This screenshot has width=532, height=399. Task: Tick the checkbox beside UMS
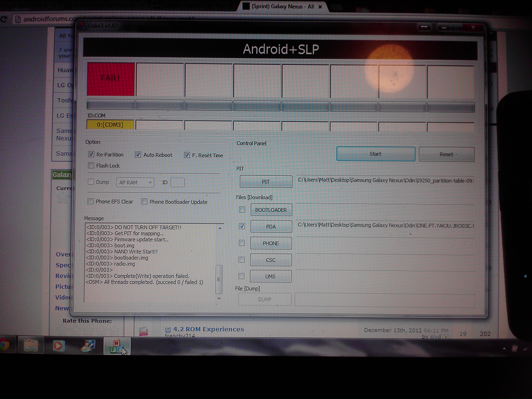[x=241, y=276]
